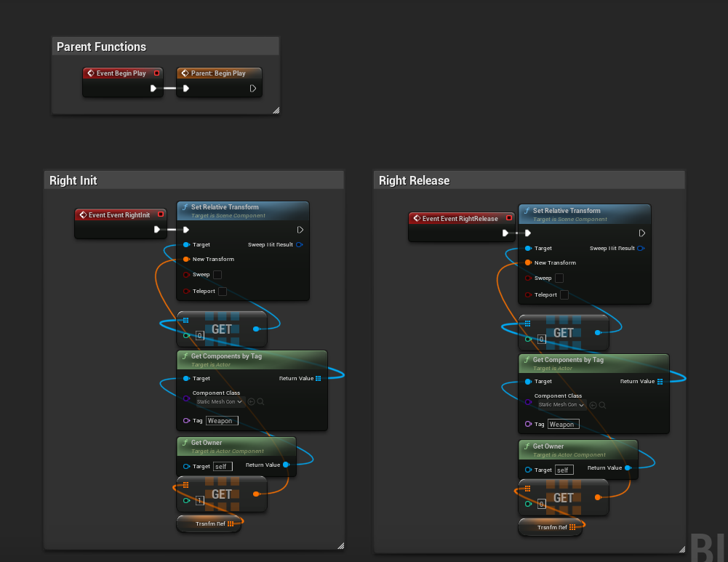The height and width of the screenshot is (562, 728).
Task: Click Return Value array pin in Right Release Get Components by Tag
Action: pyautogui.click(x=660, y=382)
